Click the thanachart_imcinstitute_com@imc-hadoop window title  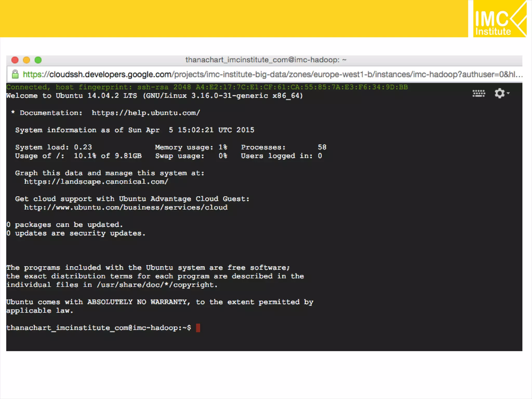click(266, 60)
